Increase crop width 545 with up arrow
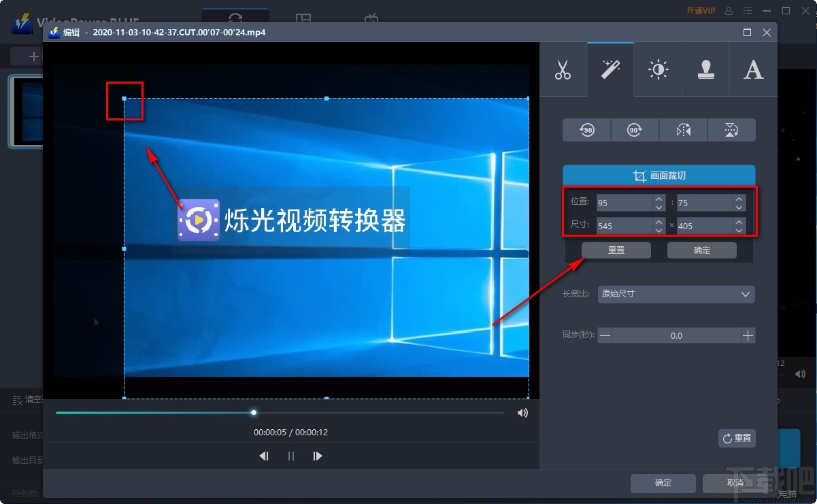The image size is (817, 504). point(658,222)
